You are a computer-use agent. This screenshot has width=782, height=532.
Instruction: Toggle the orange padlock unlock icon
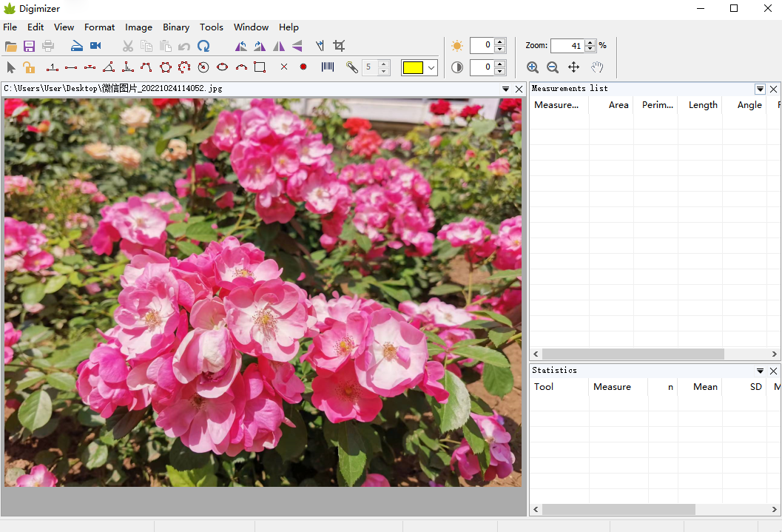click(29, 67)
